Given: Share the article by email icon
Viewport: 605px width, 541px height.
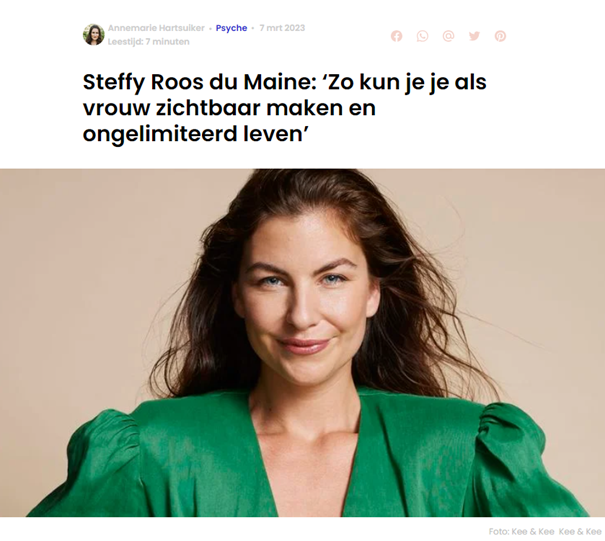Looking at the screenshot, I should (x=448, y=36).
